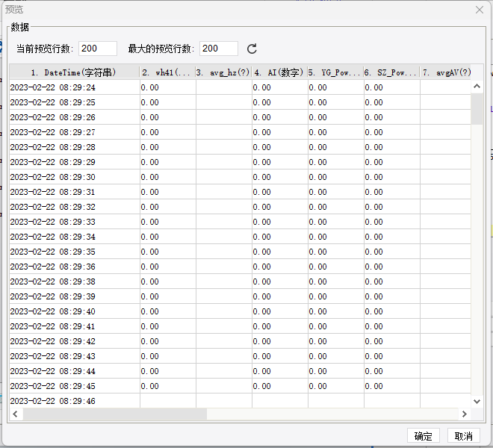Select the SZ_Pow... column header
This screenshot has height=448, width=493.
coord(391,72)
